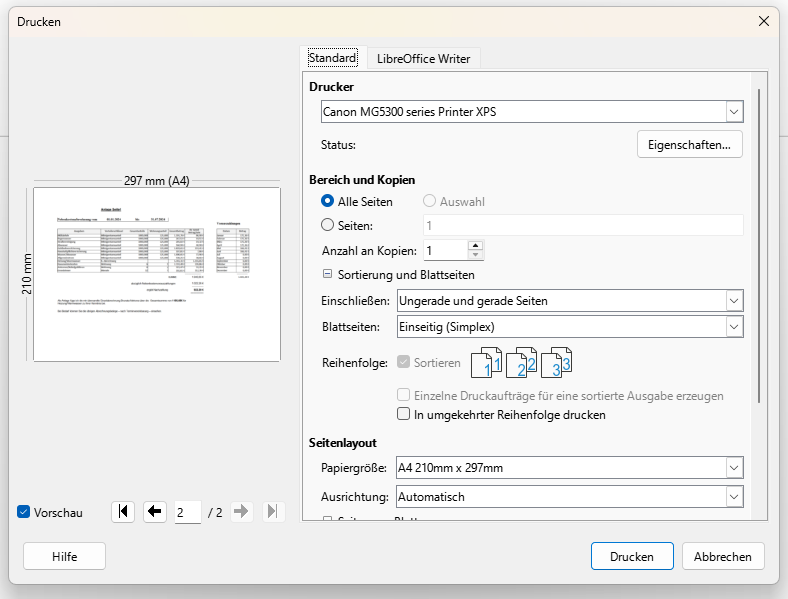The image size is (788, 599).
Task: Close the Drucken dialog
Action: click(x=763, y=21)
